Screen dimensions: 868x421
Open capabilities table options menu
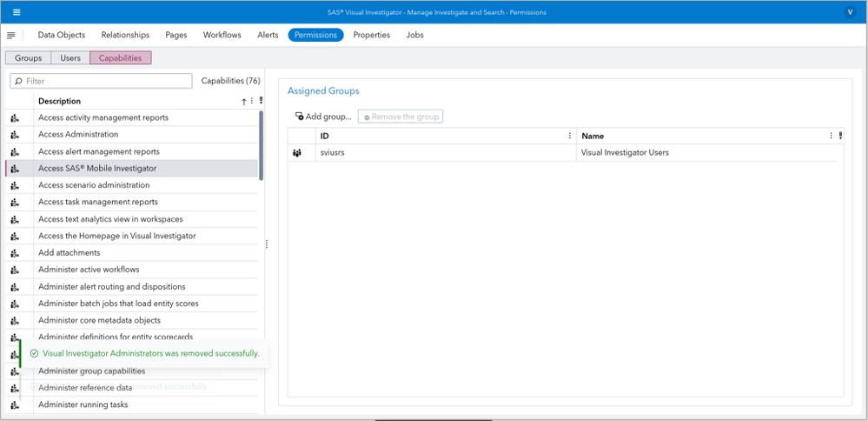point(261,102)
